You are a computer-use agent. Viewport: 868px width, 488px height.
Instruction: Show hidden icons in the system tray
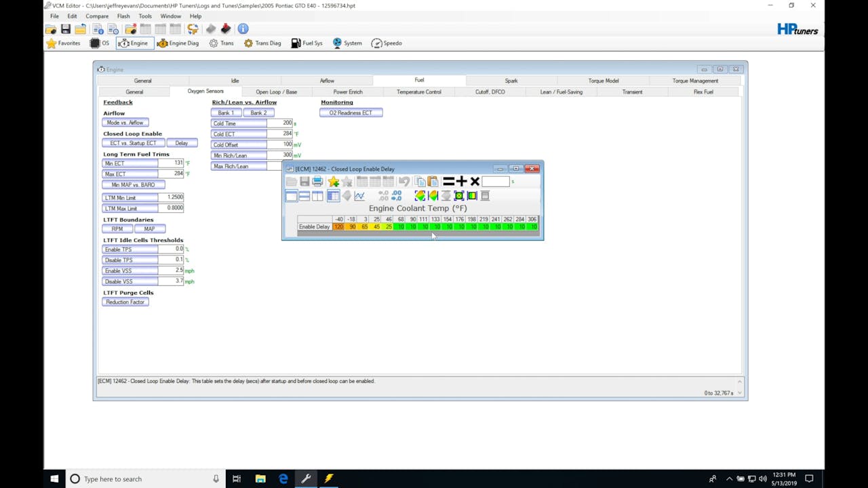(729, 479)
